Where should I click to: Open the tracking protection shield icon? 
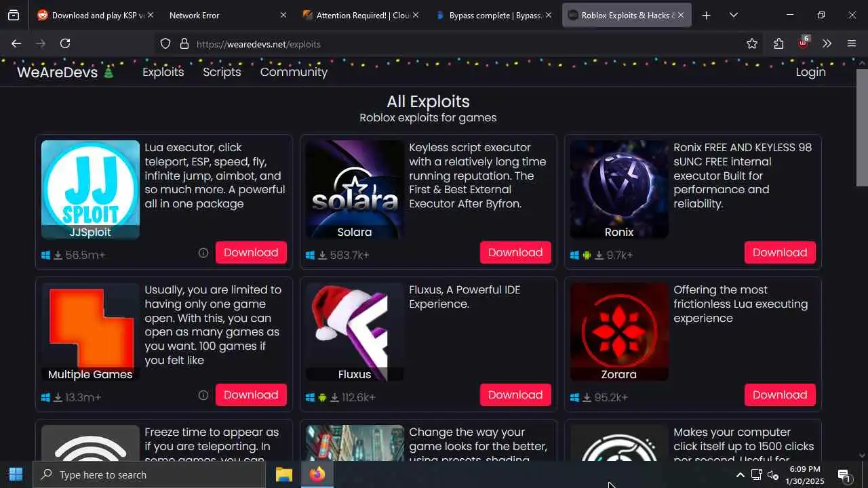[165, 43]
